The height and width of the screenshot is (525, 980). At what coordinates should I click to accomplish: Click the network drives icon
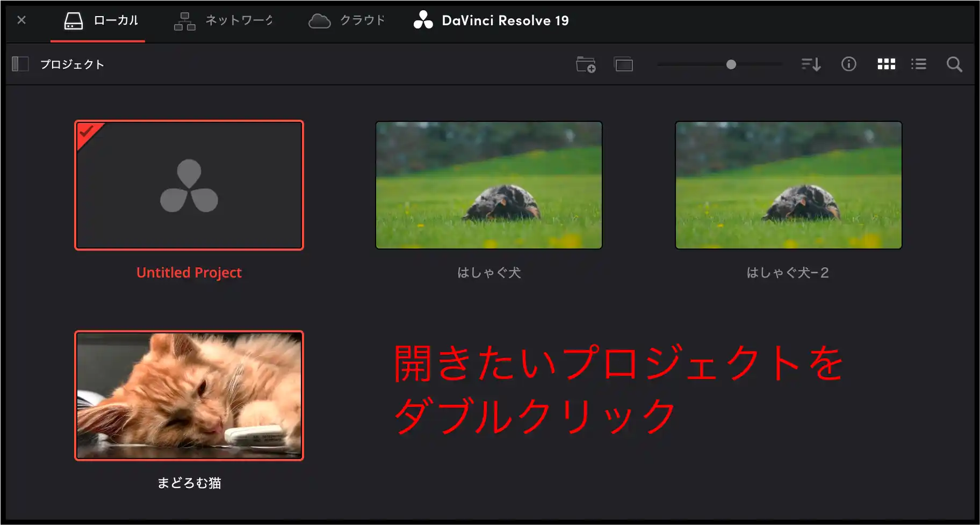[x=184, y=21]
